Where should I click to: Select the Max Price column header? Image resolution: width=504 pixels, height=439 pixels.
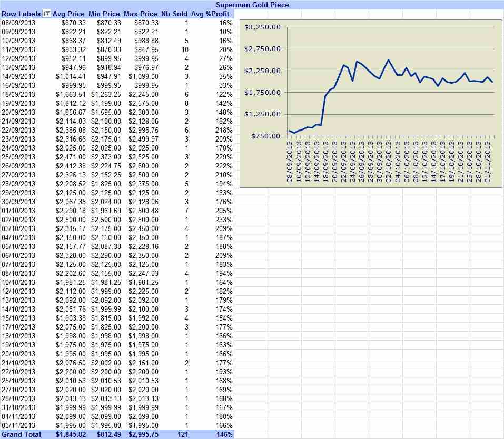(x=141, y=14)
